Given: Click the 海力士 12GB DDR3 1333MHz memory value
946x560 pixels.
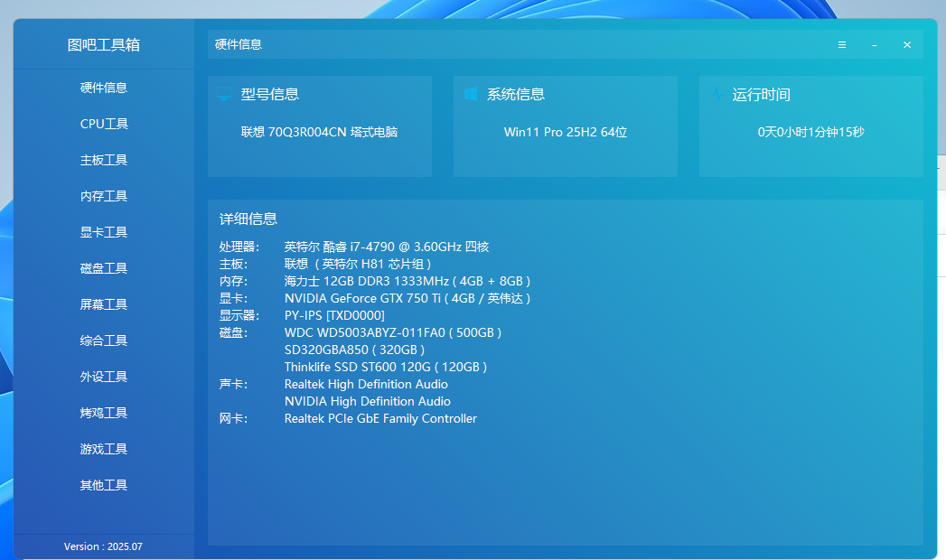Looking at the screenshot, I should pos(407,281).
